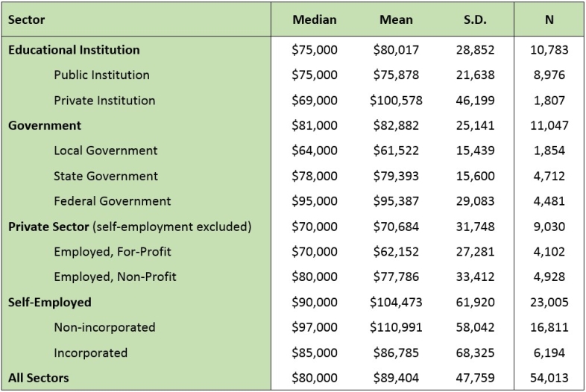Click the Private Sector row label
This screenshot has width=586, height=392.
(48, 227)
